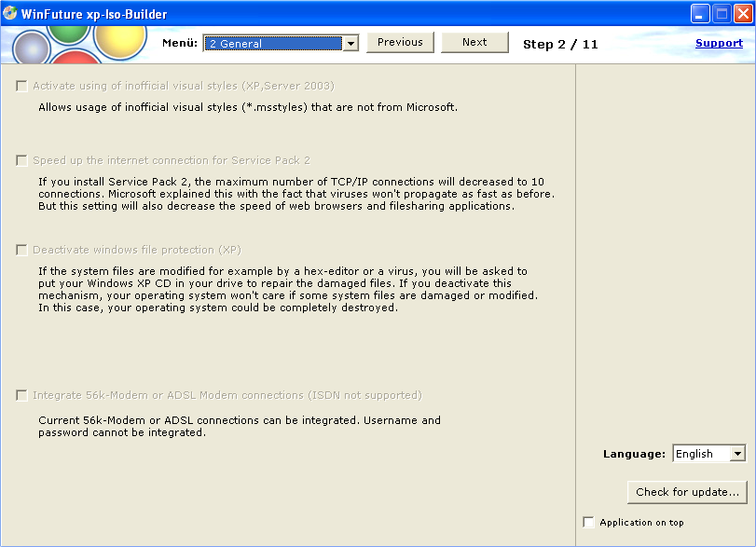Screen dimensions: 756x547
Task: Enable Application on top checkbox
Action: pyautogui.click(x=588, y=523)
